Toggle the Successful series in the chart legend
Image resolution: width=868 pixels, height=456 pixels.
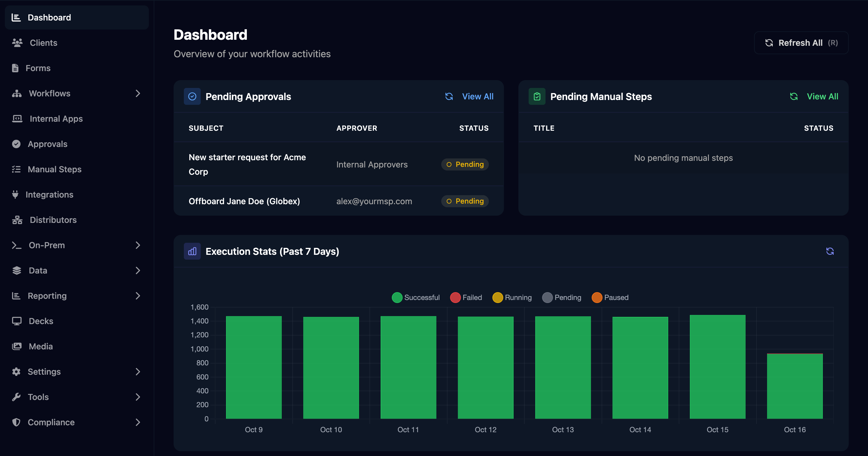pyautogui.click(x=416, y=297)
